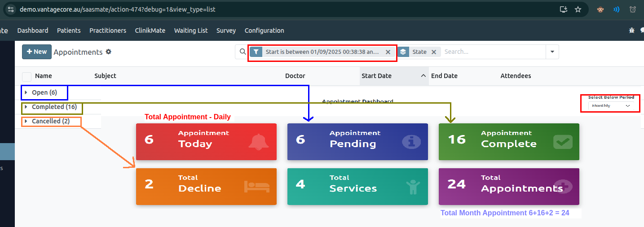Open the Patients menu
644x227 pixels.
click(69, 31)
